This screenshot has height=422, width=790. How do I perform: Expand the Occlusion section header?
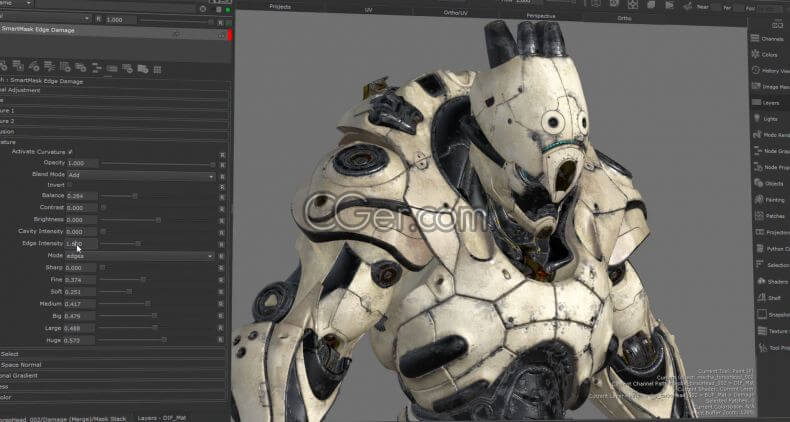[x=115, y=131]
